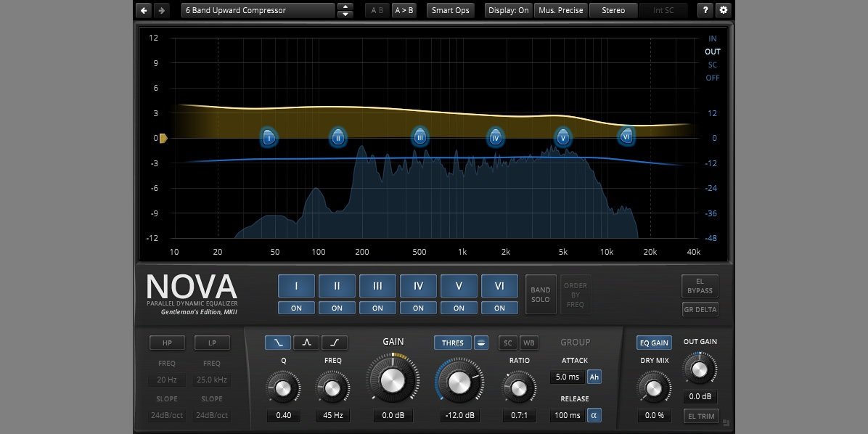This screenshot has width=868, height=434.
Task: Toggle band VI ON switch
Action: click(499, 308)
